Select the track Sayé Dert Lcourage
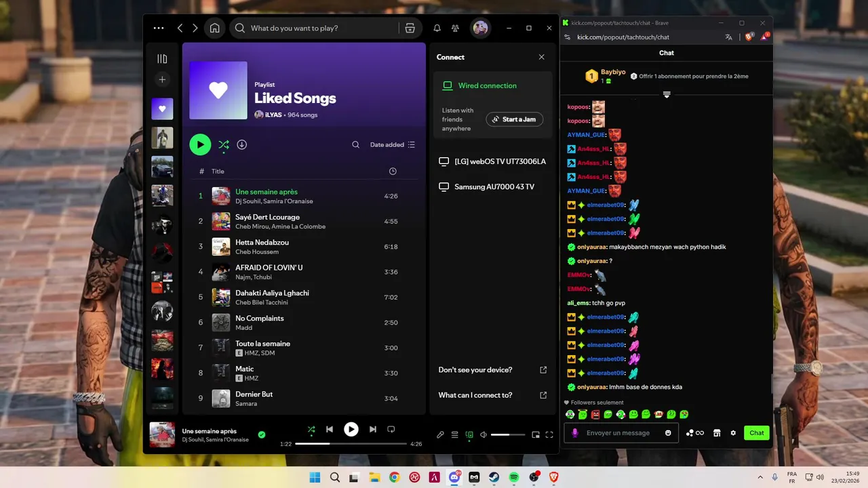The height and width of the screenshot is (488, 868). 303,222
